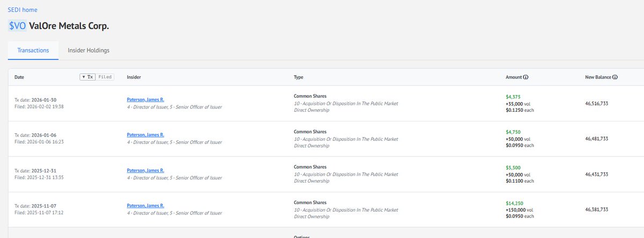Open Paterson, James R. link in 2025-12-31 row

coord(145,170)
